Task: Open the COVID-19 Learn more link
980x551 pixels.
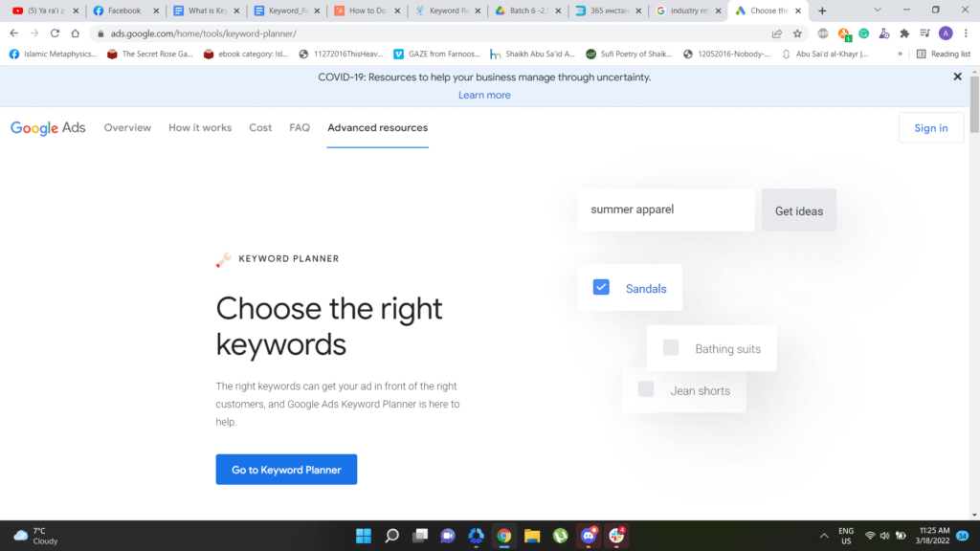Action: (484, 95)
